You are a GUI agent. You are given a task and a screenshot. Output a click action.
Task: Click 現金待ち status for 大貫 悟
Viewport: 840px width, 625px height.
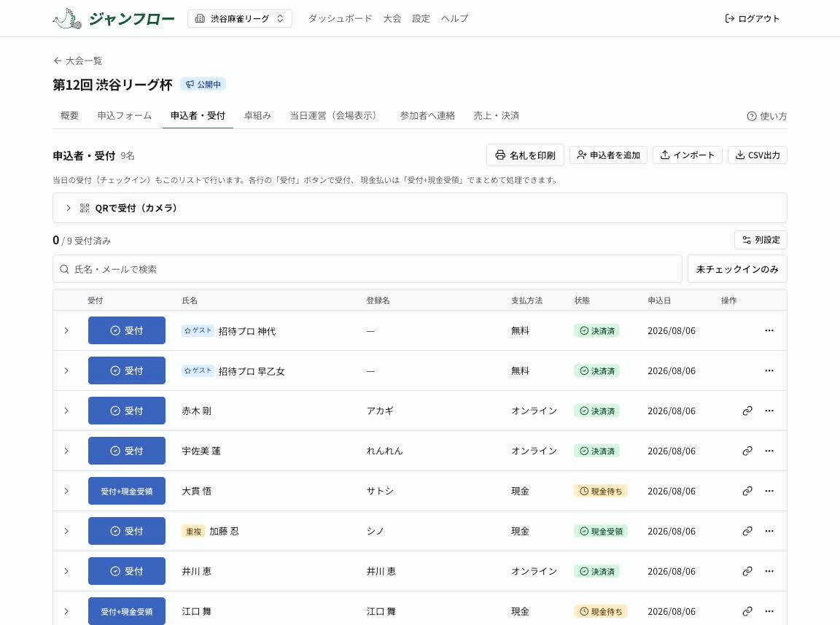click(601, 491)
